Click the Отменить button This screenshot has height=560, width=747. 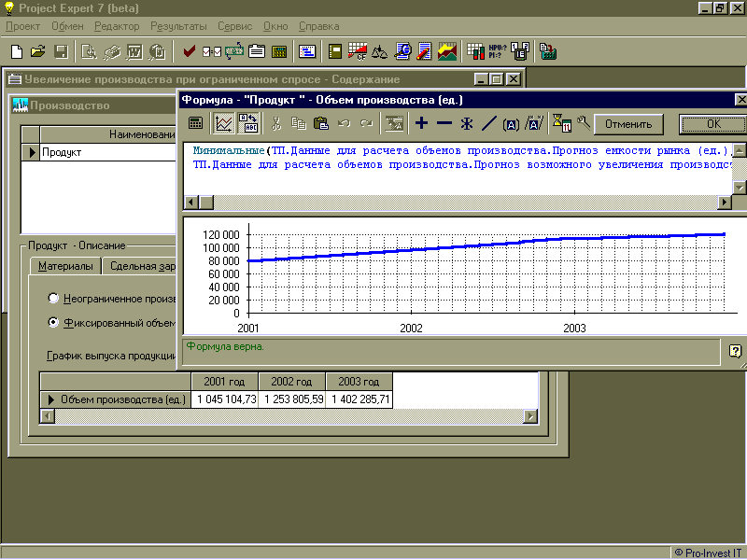coord(628,124)
